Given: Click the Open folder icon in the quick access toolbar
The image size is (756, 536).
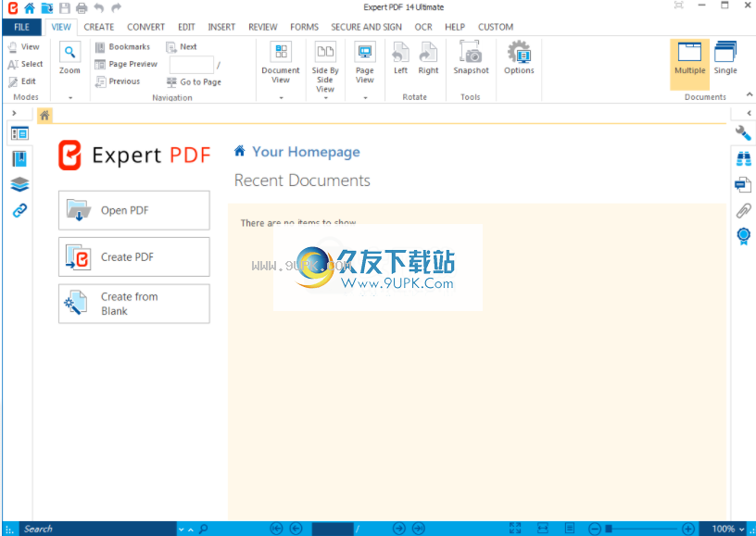Looking at the screenshot, I should [46, 7].
